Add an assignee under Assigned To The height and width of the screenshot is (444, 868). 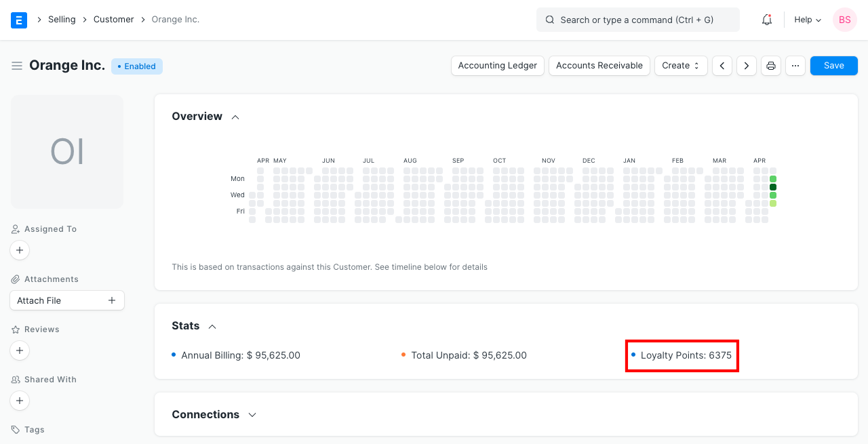(x=20, y=250)
